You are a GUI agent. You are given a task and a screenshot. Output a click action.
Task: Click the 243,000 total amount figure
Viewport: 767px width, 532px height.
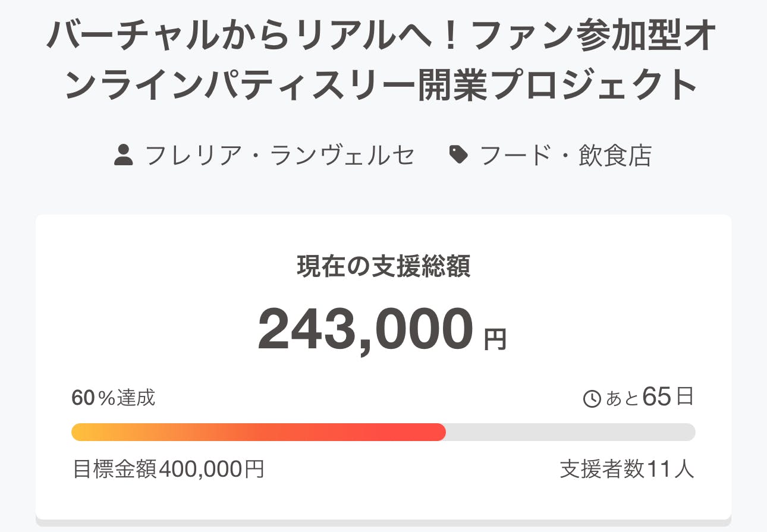pos(366,329)
